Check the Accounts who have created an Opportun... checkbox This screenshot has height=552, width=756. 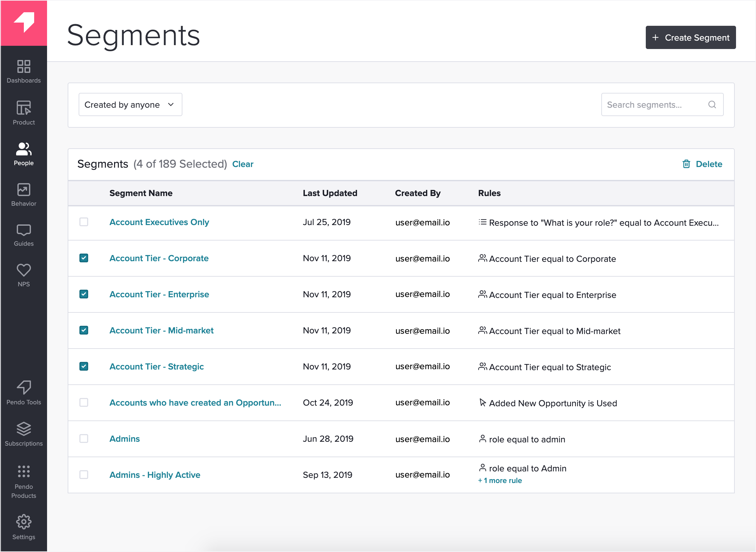coord(84,403)
